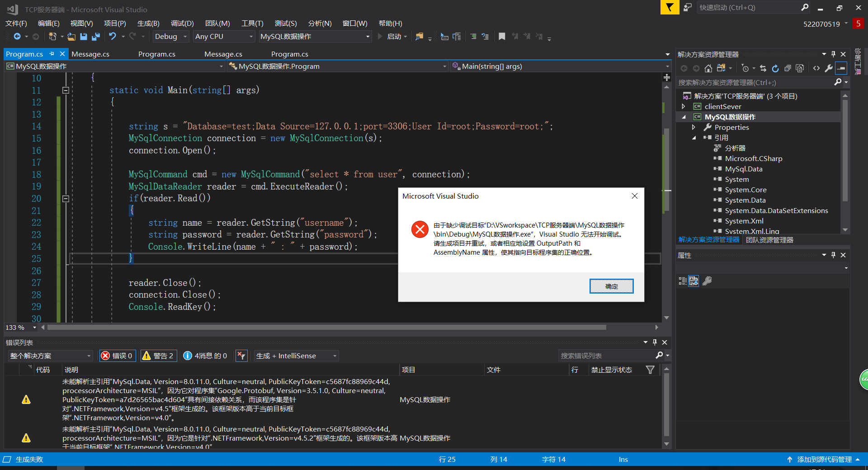Toggle the 消息 0 messages filter
The width and height of the screenshot is (868, 470).
(x=205, y=356)
